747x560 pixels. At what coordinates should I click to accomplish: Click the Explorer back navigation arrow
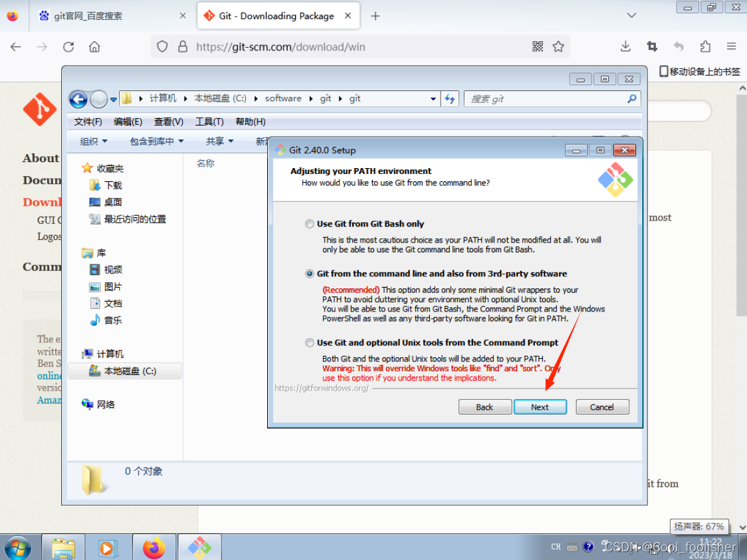click(78, 100)
